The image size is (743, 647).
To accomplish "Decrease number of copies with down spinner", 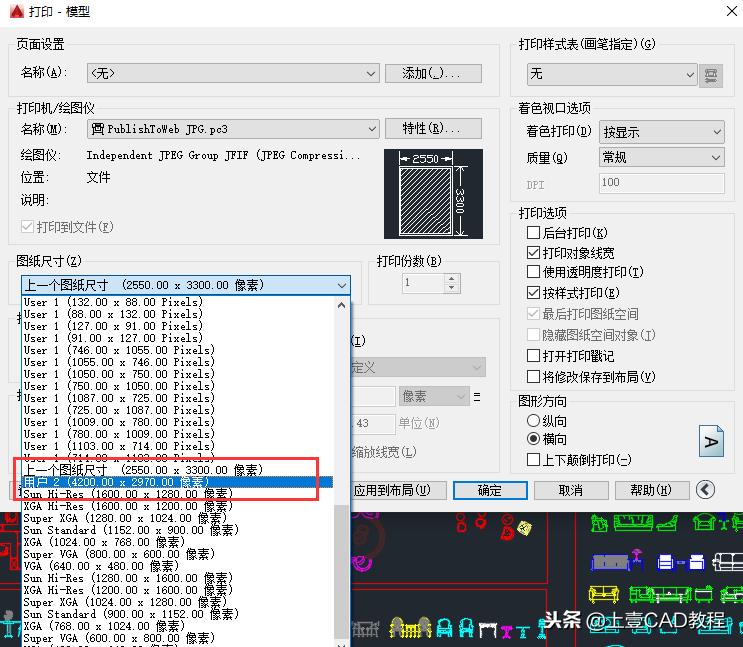I will click(x=452, y=288).
